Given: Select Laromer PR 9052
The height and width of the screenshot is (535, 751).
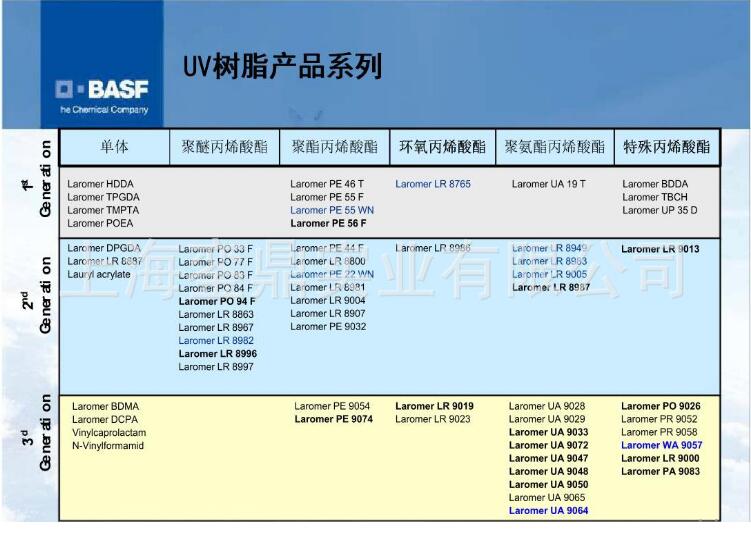Looking at the screenshot, I should [x=660, y=419].
